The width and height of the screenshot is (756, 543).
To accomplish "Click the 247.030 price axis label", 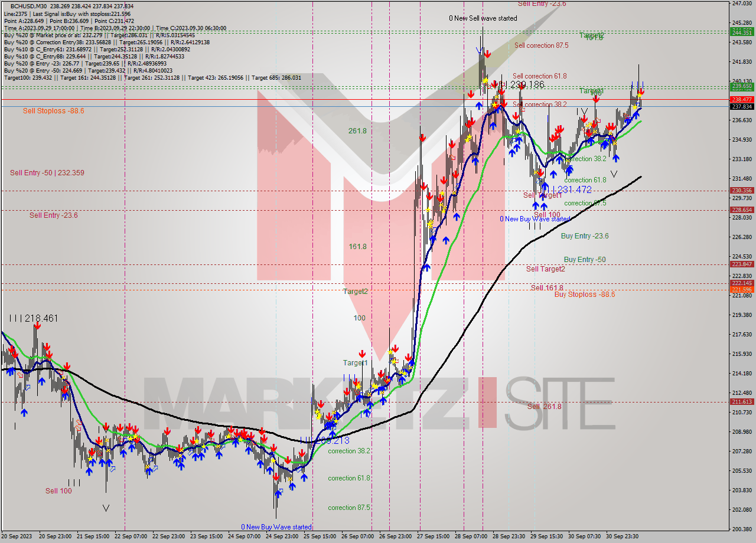I will pyautogui.click(x=742, y=4).
